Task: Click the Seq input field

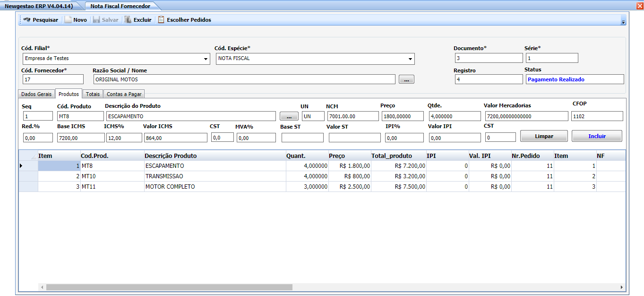Action: (x=38, y=116)
